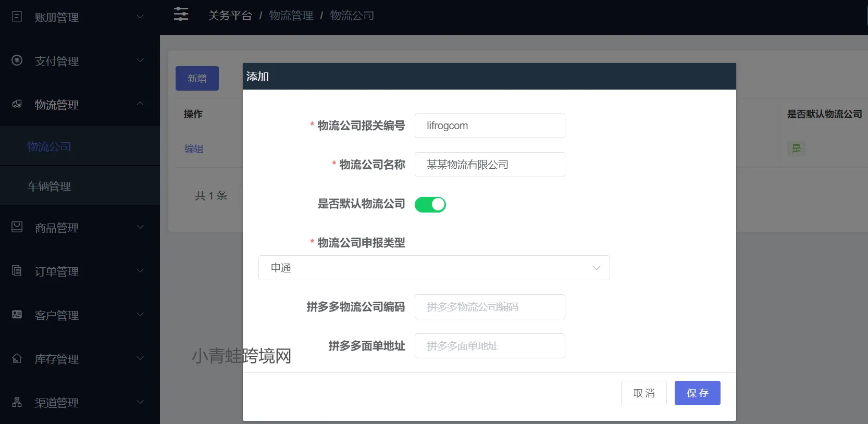This screenshot has width=868, height=424.
Task: Click the 商品管理 product icon
Action: pyautogui.click(x=17, y=227)
